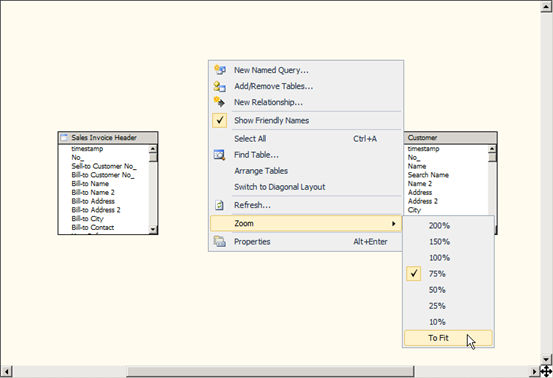Screen dimensions: 553x378
Task: Open Properties menu entry
Action: (x=306, y=242)
